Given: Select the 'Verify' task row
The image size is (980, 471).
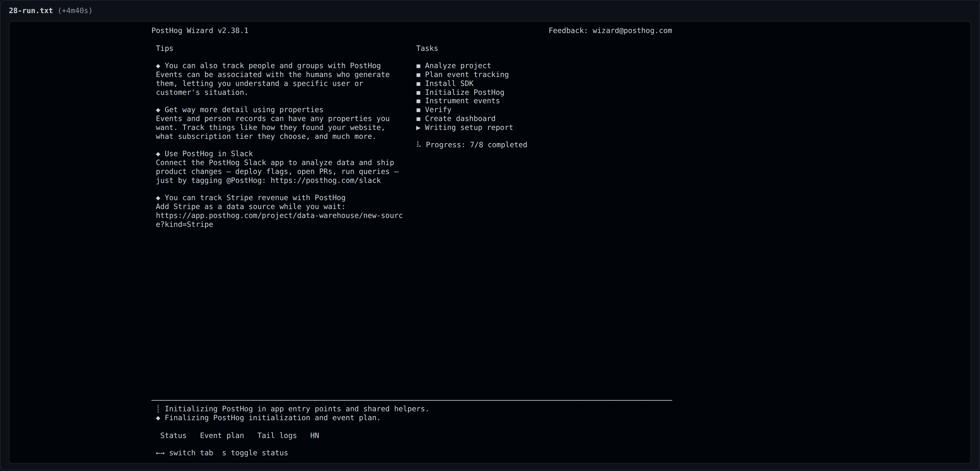Looking at the screenshot, I should (x=434, y=110).
